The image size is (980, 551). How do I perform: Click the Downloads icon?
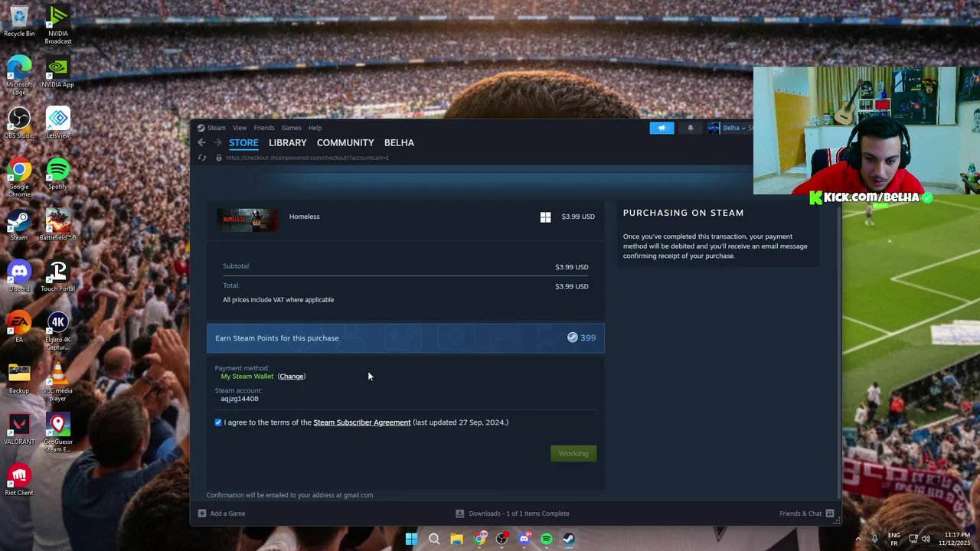coord(459,514)
